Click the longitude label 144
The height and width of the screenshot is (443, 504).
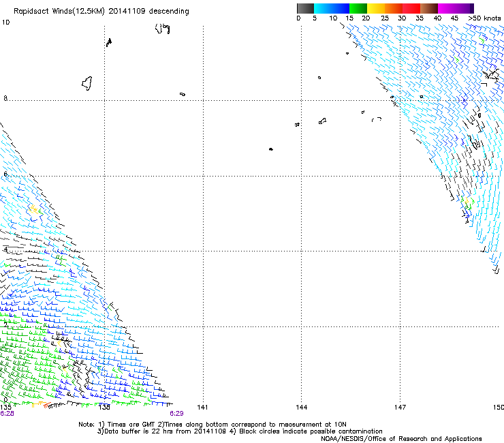coord(301,408)
